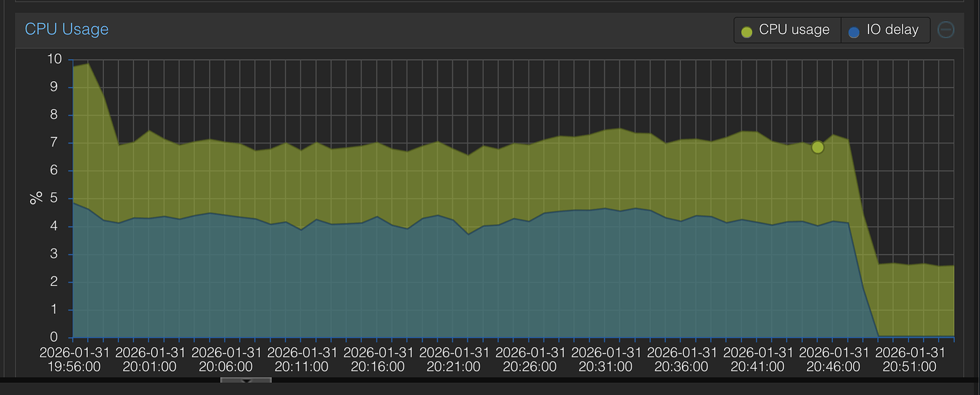Viewport: 980px width, 395px height.
Task: Click the highlighted green data point marker
Action: tap(817, 147)
